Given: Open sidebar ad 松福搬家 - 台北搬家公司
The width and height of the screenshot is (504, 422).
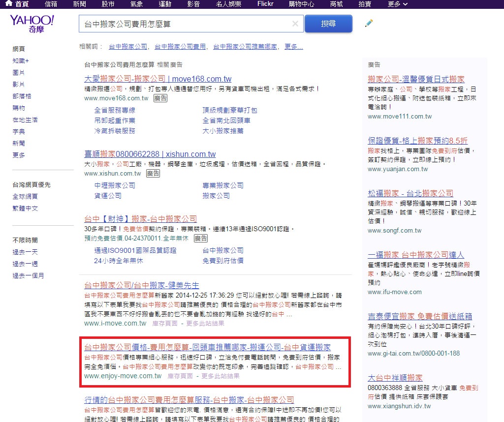Looking at the screenshot, I should pyautogui.click(x=410, y=193).
